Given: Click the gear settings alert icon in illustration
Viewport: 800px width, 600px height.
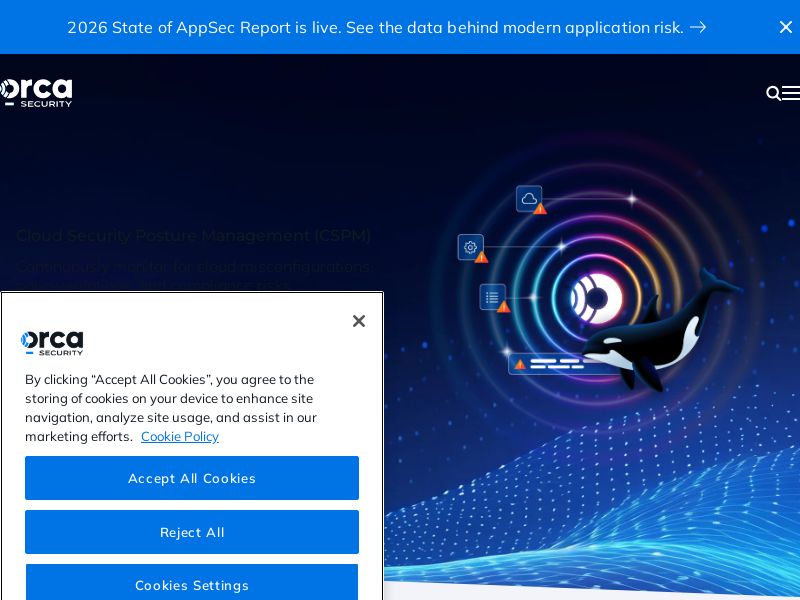Looking at the screenshot, I should (471, 248).
